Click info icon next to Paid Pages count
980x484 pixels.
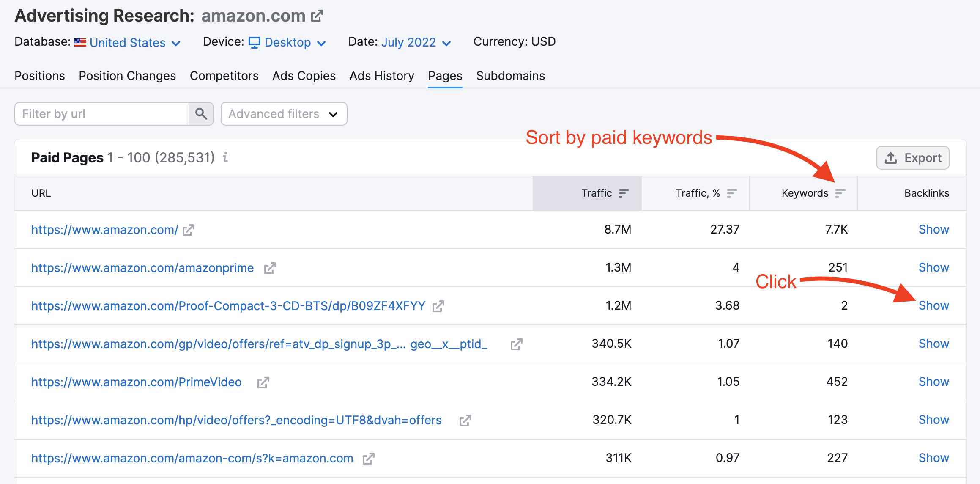[x=225, y=157]
